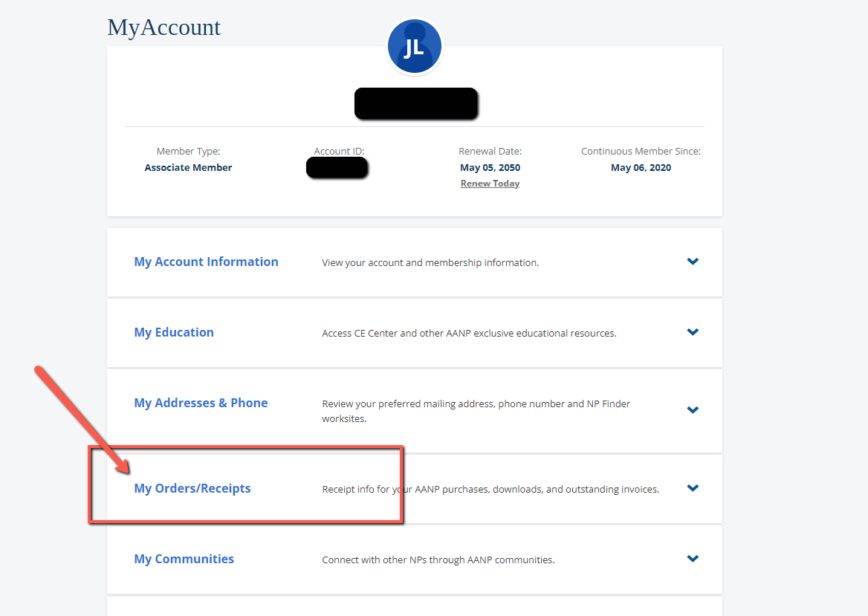Open the Renew Today link
868x616 pixels.
coord(490,184)
